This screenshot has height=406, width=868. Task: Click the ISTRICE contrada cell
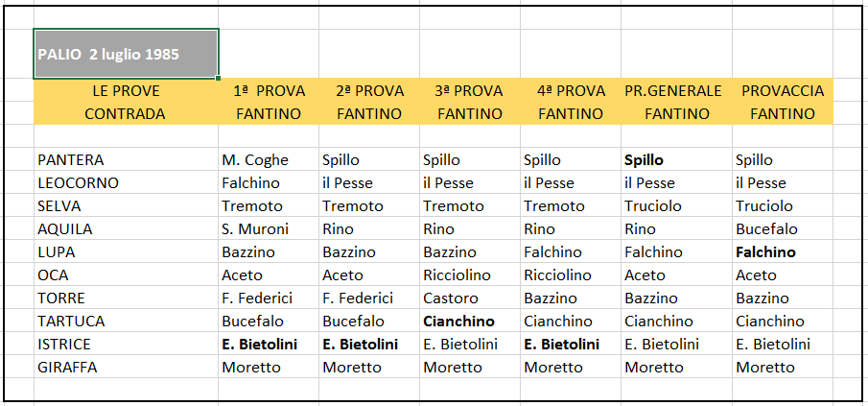[126, 344]
